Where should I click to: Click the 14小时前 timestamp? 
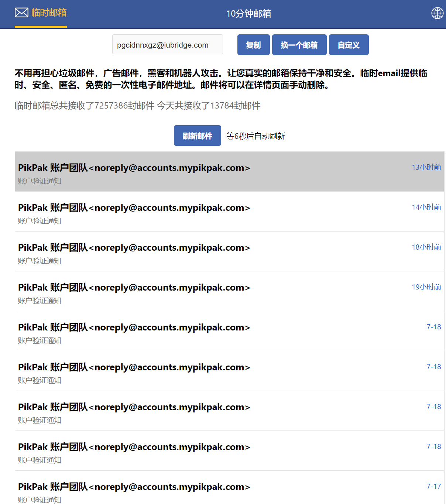[x=426, y=207]
